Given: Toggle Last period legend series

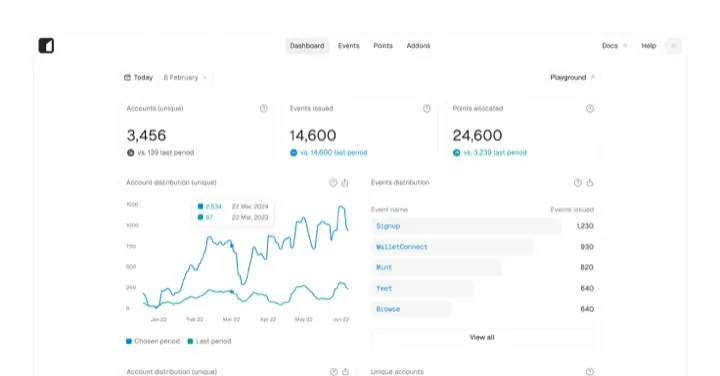Looking at the screenshot, I should pos(209,341).
